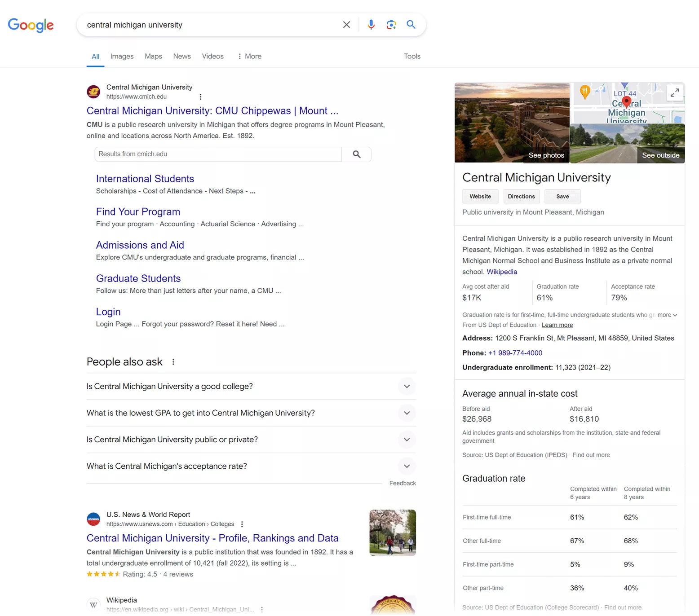Viewport: 699px width, 616px height.
Task: Click Learn more under US Dept of Education
Action: tap(557, 325)
